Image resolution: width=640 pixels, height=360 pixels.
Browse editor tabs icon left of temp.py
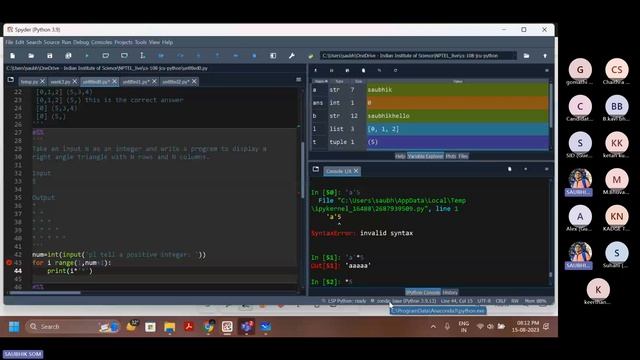[11, 80]
